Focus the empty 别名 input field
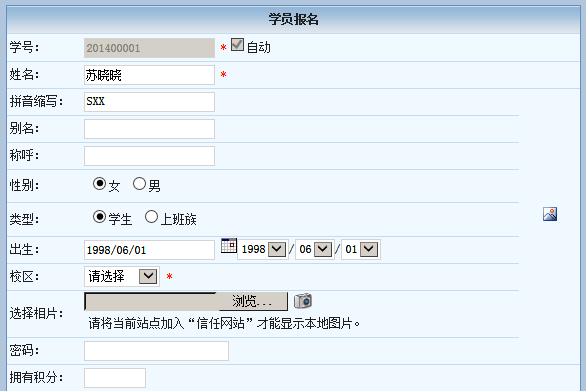The height and width of the screenshot is (391, 586). click(x=149, y=129)
